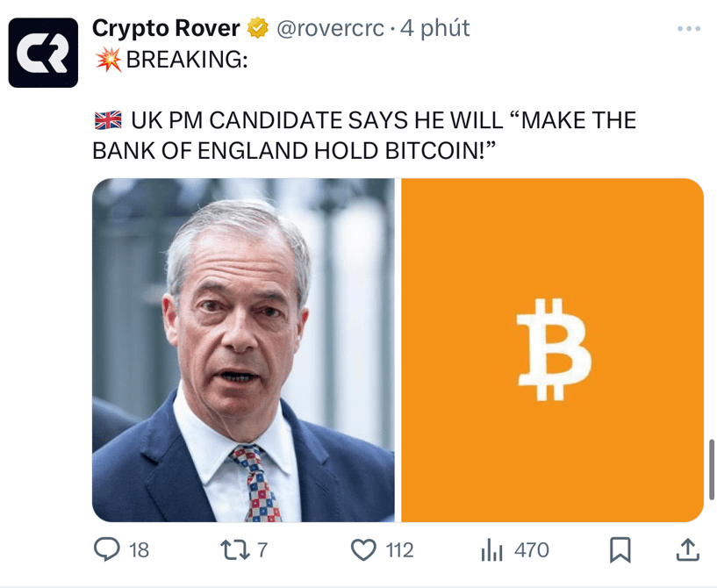
Task: Open the Crypto Rover profile avatar
Action: (x=43, y=53)
